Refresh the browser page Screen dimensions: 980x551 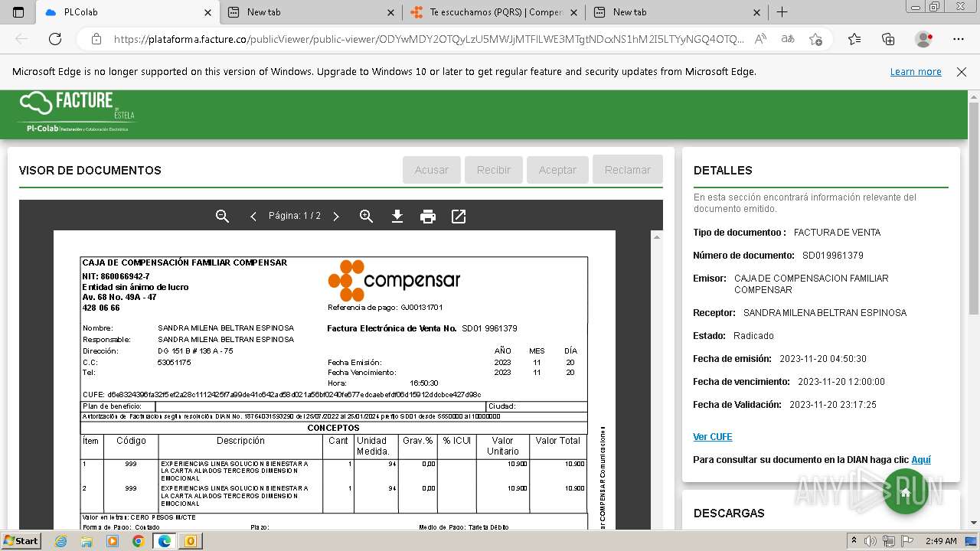coord(55,39)
